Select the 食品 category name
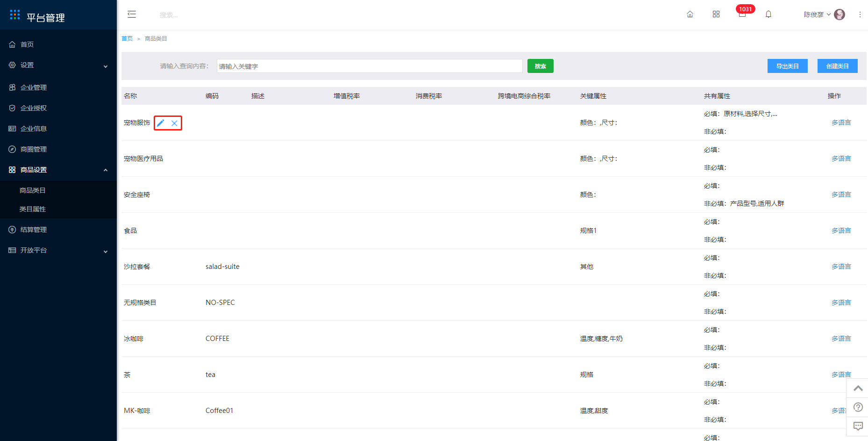868x441 pixels. tap(130, 231)
